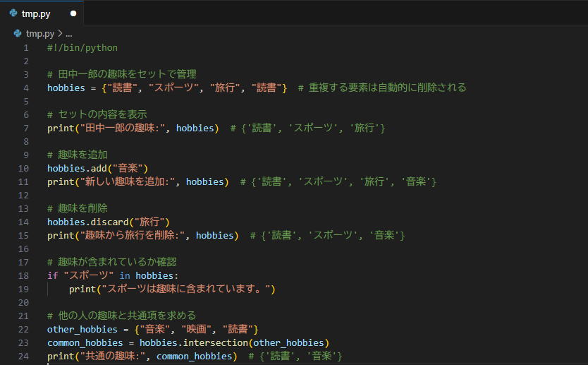Click the string "スポーツは趣味に含まれています。"
Viewport: 588px width, 365px height.
[186, 289]
